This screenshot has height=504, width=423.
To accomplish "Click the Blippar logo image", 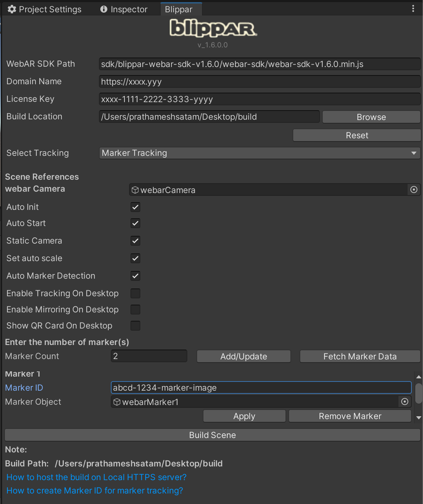I will 213,28.
